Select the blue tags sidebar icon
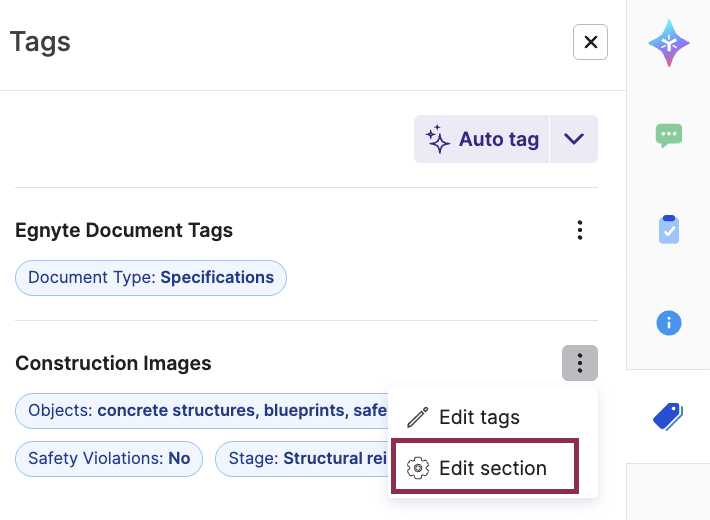The image size is (710, 520). click(x=668, y=416)
